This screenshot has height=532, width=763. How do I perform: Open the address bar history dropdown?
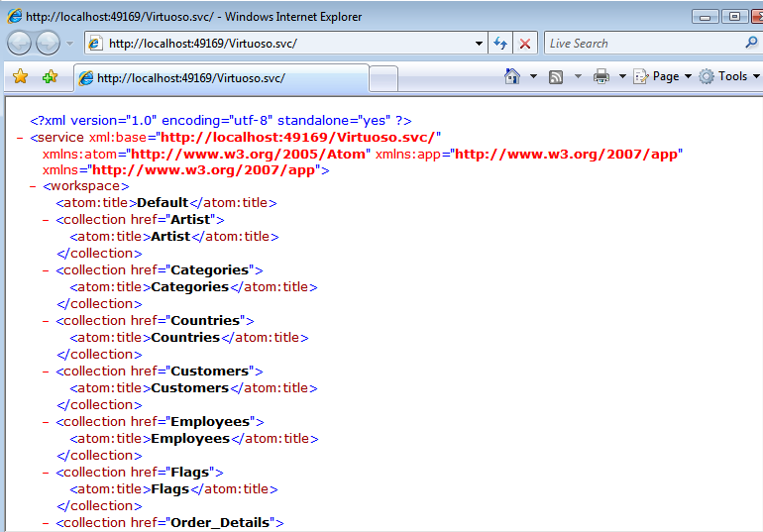tap(479, 44)
